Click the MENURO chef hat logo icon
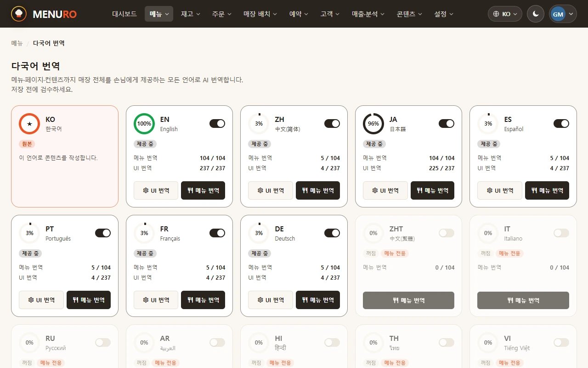Viewport: 588px width, 368px height. tap(19, 14)
